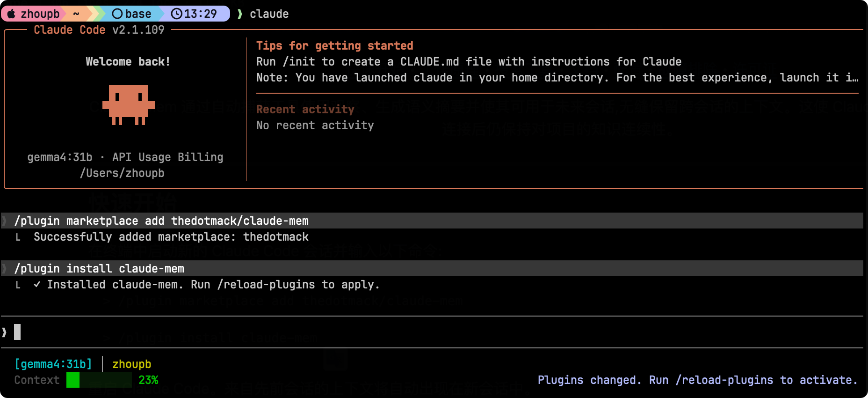Click the tilde directory segment in prompt
Image resolution: width=868 pixels, height=398 pixels.
pos(76,14)
